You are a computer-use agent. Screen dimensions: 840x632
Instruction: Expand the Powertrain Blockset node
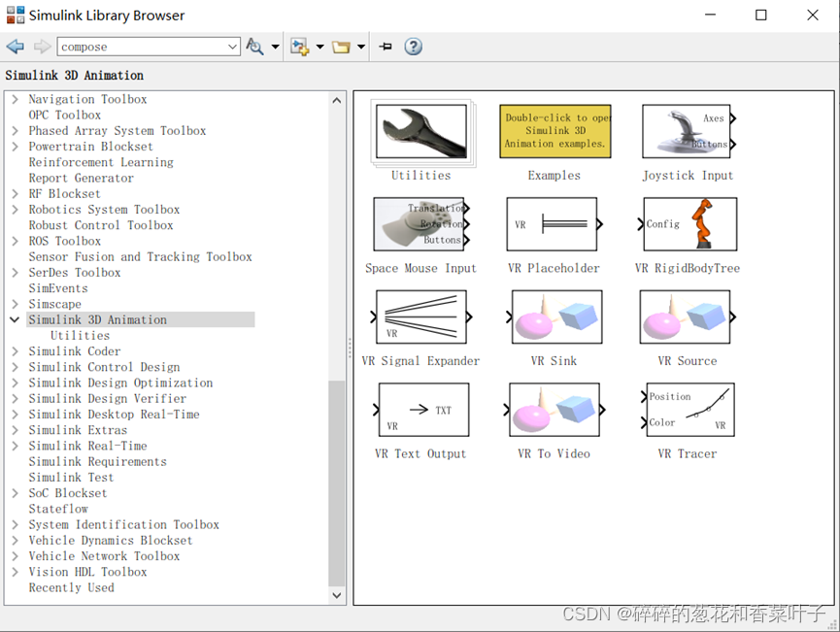[15, 147]
